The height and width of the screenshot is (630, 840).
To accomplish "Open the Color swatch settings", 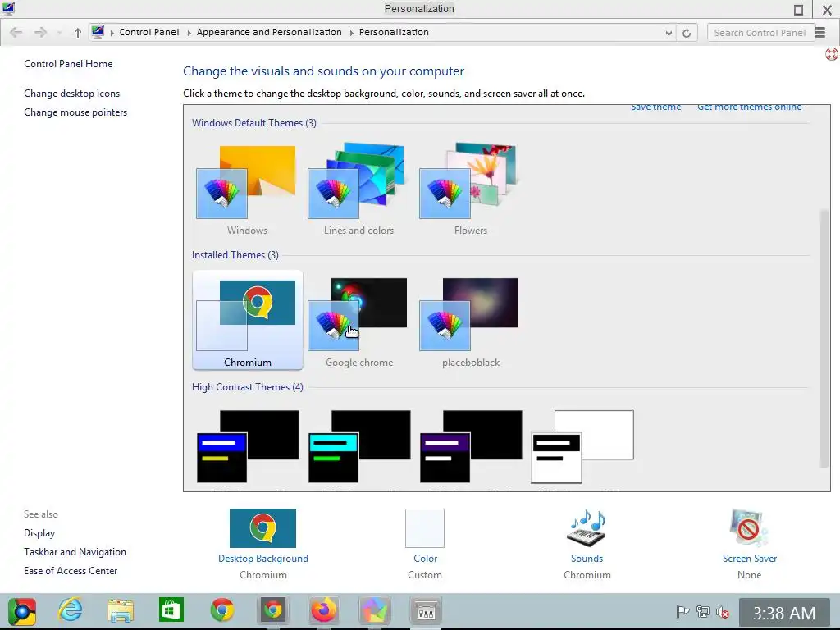I will pos(425,528).
